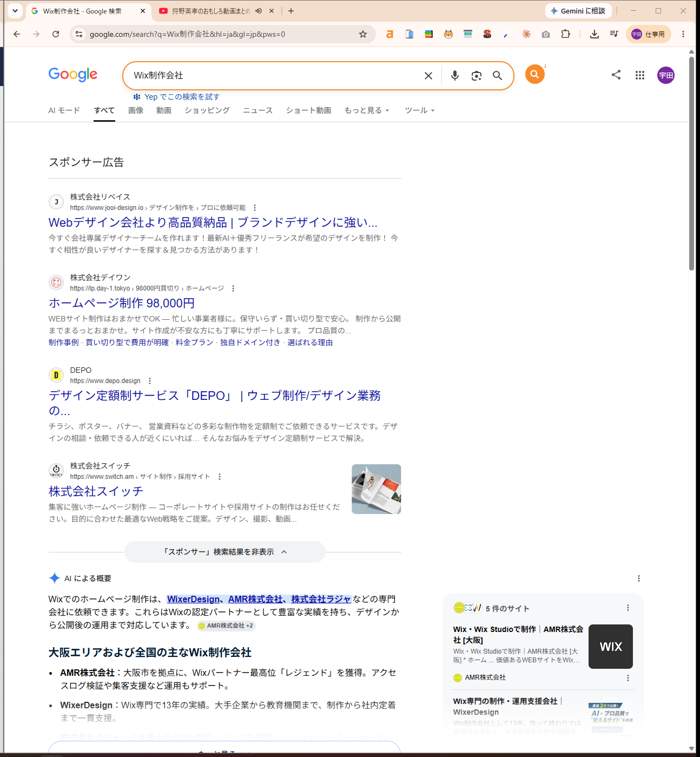Switch to AI モード tab
Image resolution: width=700 pixels, height=757 pixels.
(x=64, y=110)
